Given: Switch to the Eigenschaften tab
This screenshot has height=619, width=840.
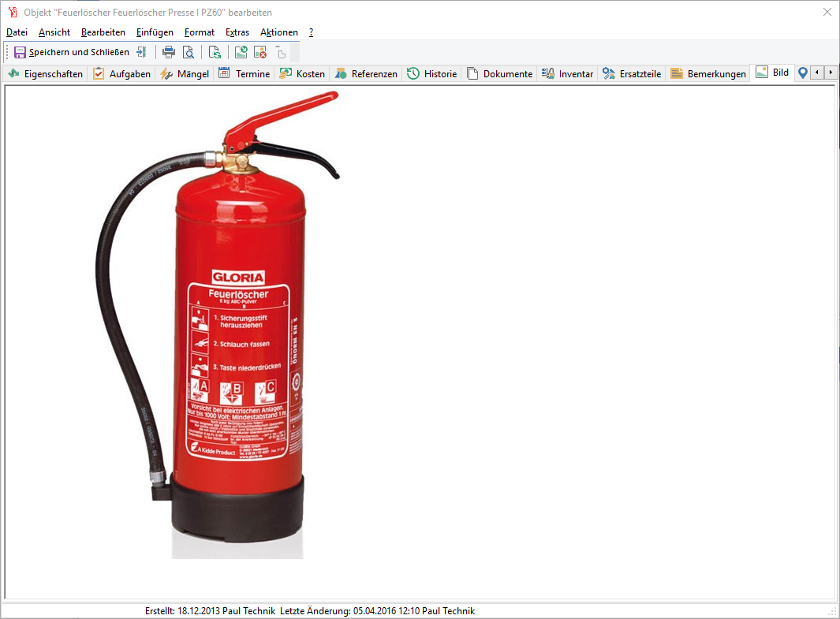Looking at the screenshot, I should (46, 74).
